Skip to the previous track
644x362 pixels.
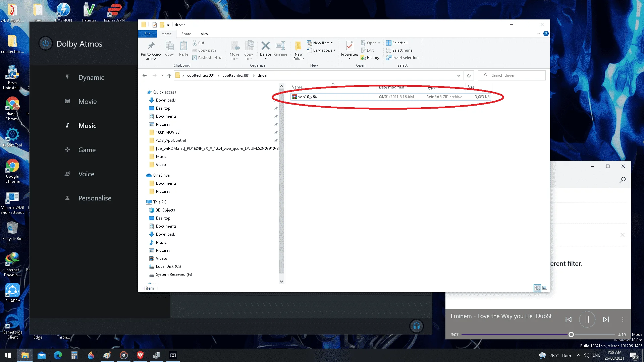coord(569,319)
